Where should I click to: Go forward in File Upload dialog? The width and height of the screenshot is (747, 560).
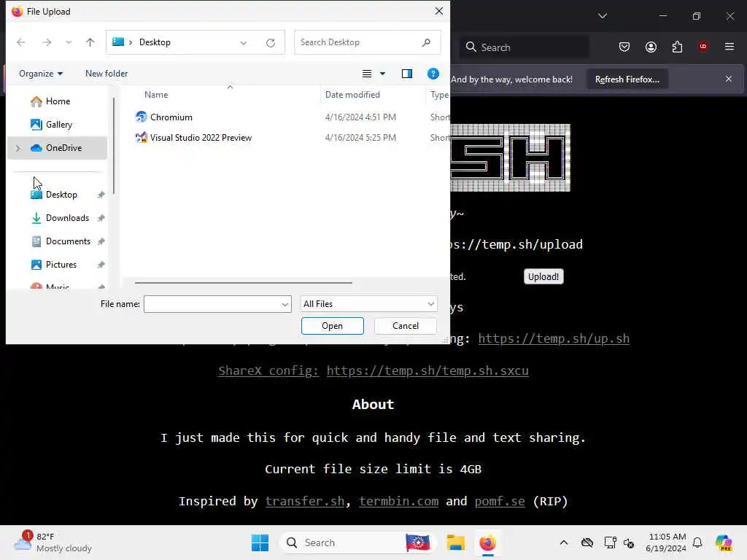pyautogui.click(x=46, y=42)
